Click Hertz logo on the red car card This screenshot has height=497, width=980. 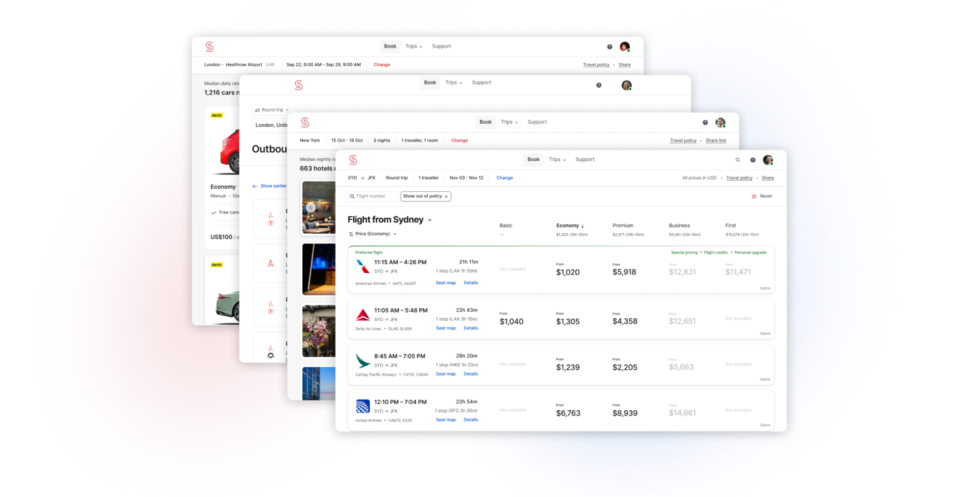216,116
